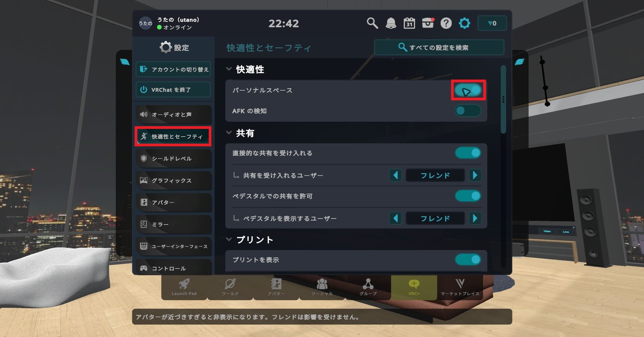Click the help question mark icon
This screenshot has height=337, width=644.
(x=446, y=23)
